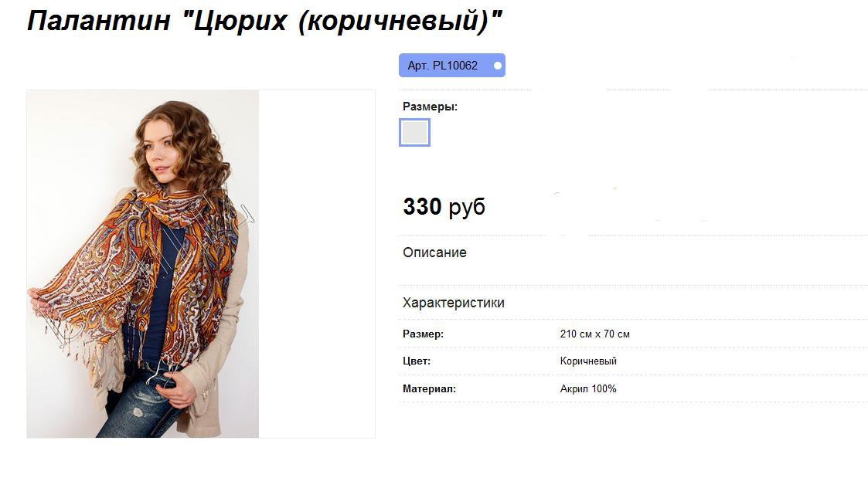This screenshot has width=868, height=478.
Task: Select the Размер characteristic row label
Action: coord(423,334)
